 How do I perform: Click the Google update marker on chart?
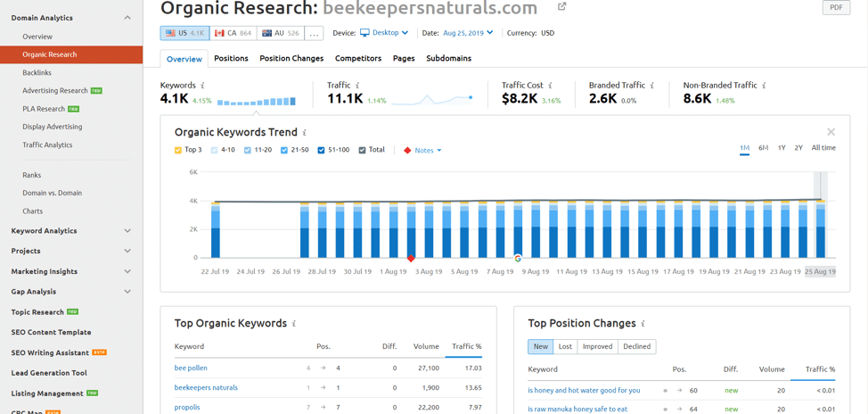tap(518, 258)
